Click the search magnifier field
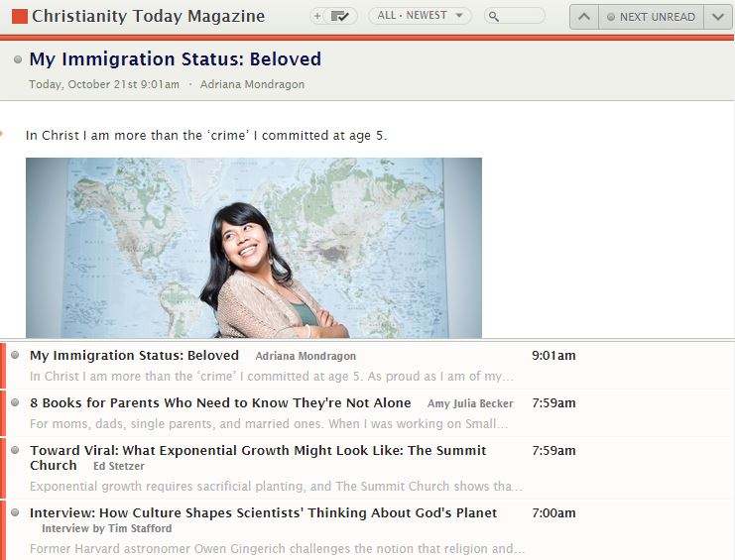Image resolution: width=735 pixels, height=560 pixels. point(515,16)
